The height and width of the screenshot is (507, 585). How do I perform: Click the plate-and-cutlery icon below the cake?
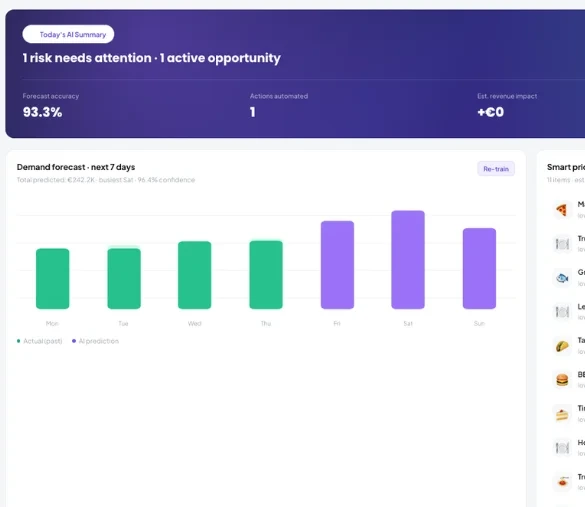pos(562,448)
